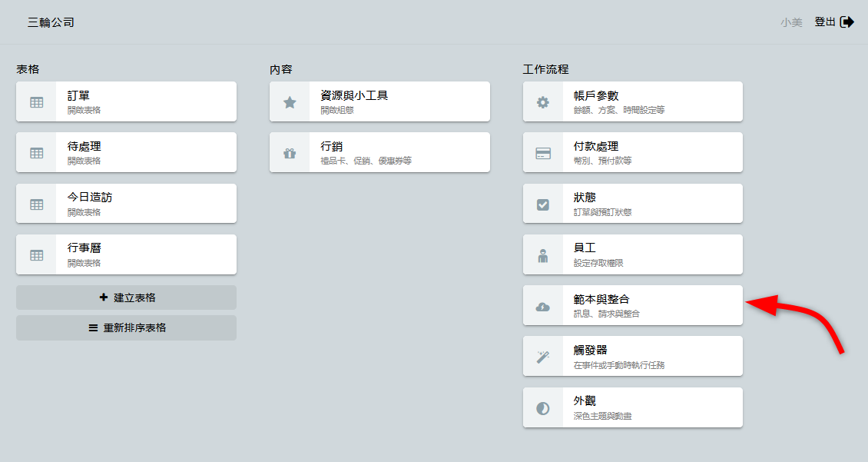Click the gift icon for 行銷
This screenshot has width=868, height=462.
coord(290,152)
